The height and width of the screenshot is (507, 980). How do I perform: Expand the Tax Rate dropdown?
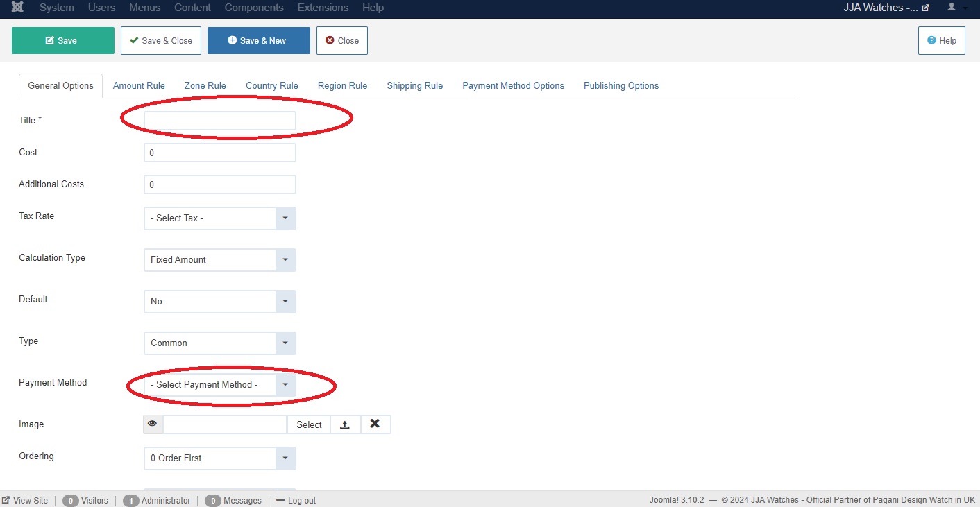(x=219, y=218)
